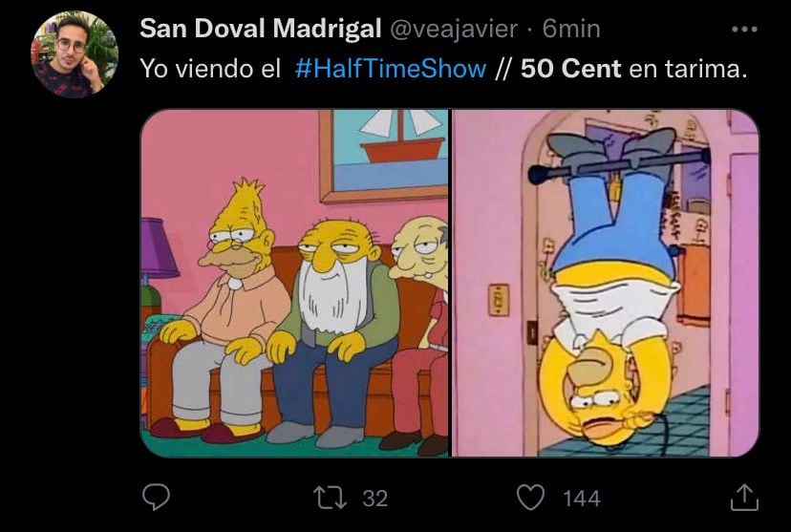The height and width of the screenshot is (532, 791).
Task: Open the three-dot more options menu
Action: click(744, 30)
